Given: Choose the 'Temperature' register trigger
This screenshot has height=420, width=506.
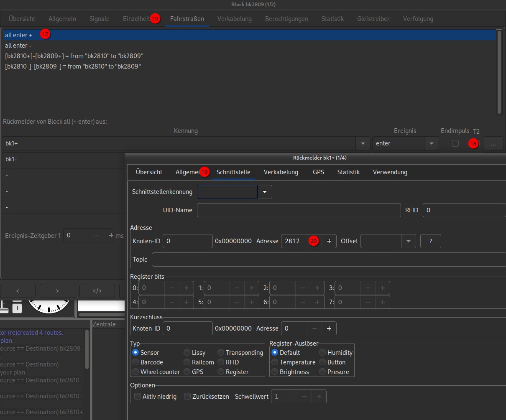Looking at the screenshot, I should [275, 362].
